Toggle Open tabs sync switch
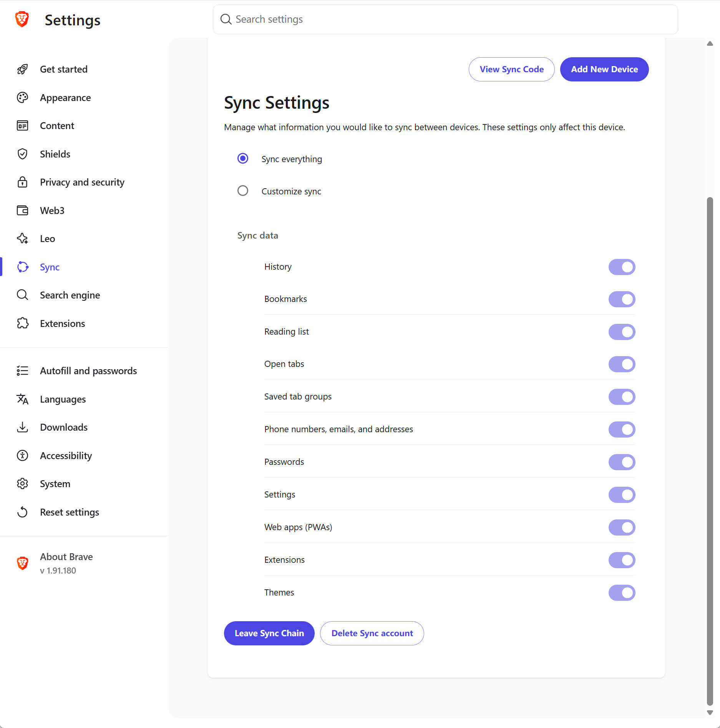Screen dimensions: 720x728 click(622, 364)
